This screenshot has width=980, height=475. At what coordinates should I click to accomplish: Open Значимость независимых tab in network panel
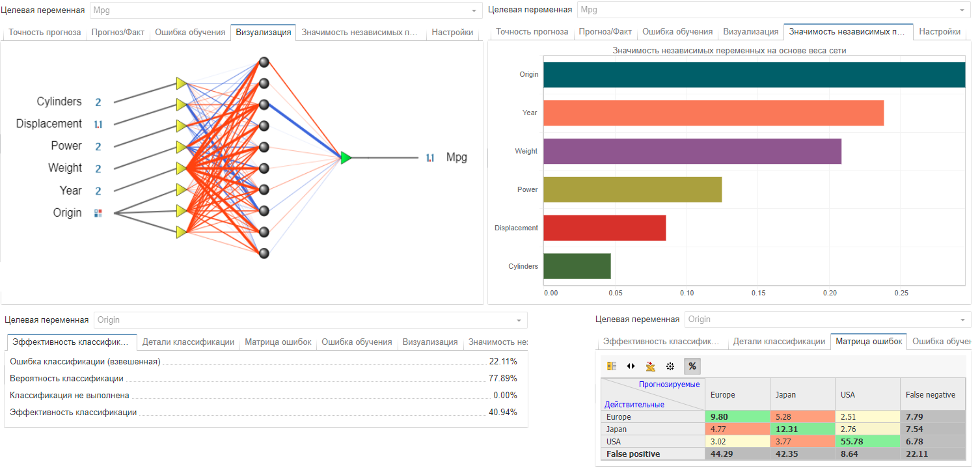pos(360,32)
